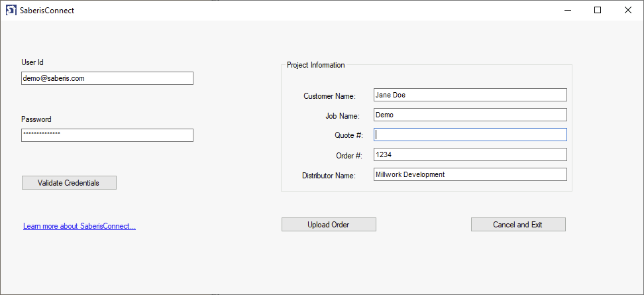Viewport: 644px width, 295px height.
Task: Click the Customer Name field containing Jane Doe
Action: (x=470, y=95)
